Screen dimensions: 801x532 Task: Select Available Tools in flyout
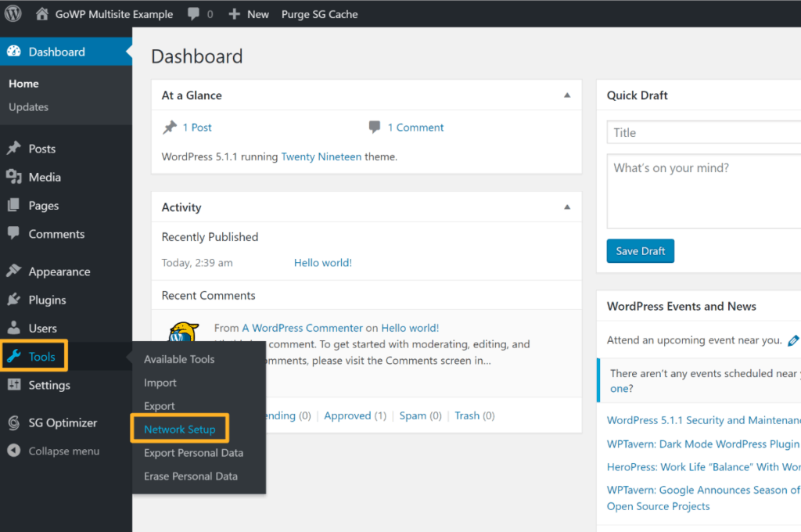point(179,359)
